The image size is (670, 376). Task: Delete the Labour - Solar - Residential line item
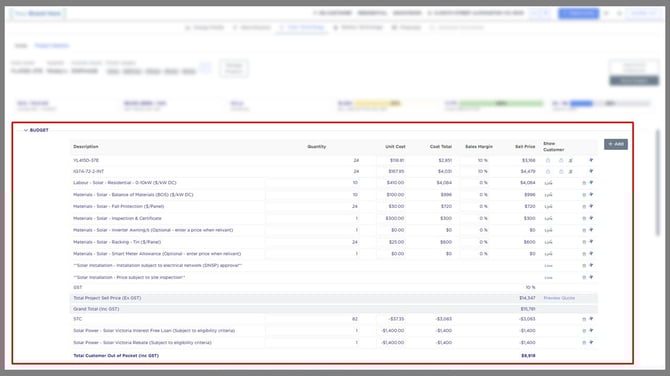584,183
